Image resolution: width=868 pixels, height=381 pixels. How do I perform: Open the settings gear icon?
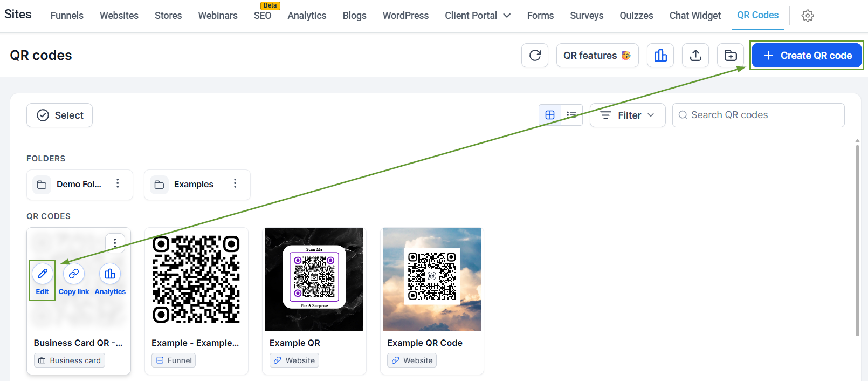808,16
